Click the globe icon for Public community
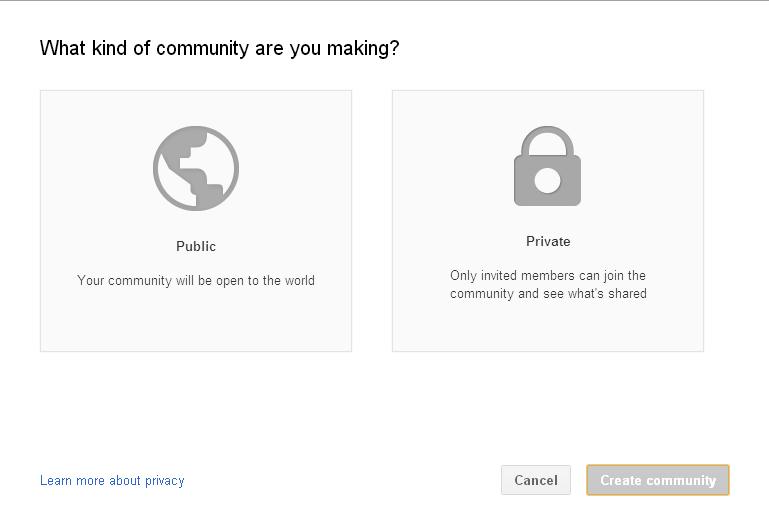 (x=196, y=168)
